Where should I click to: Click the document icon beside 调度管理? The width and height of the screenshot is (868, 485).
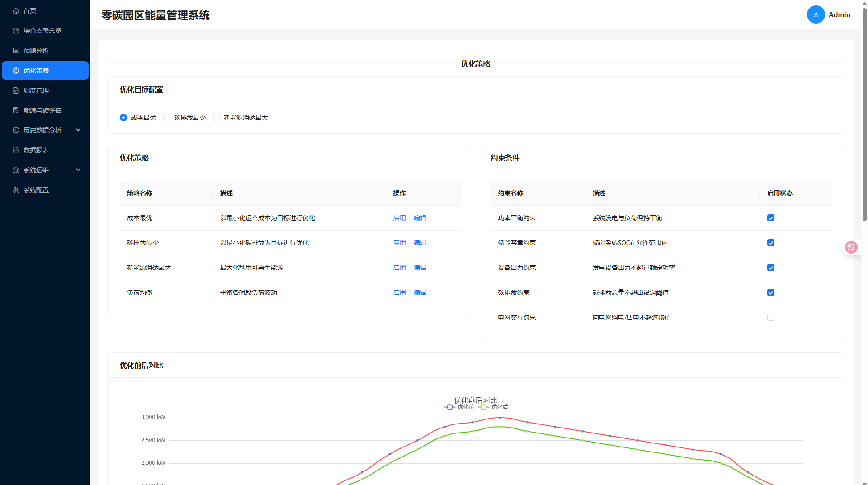[16, 90]
